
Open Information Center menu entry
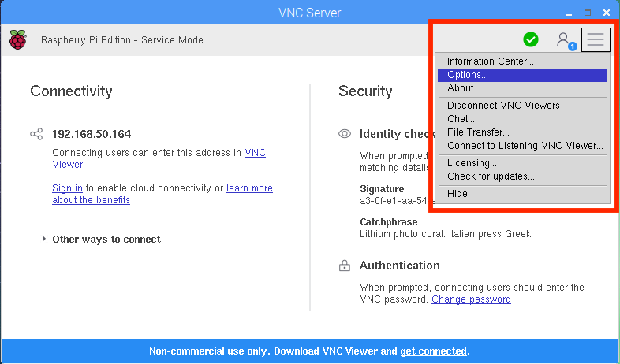pyautogui.click(x=522, y=61)
